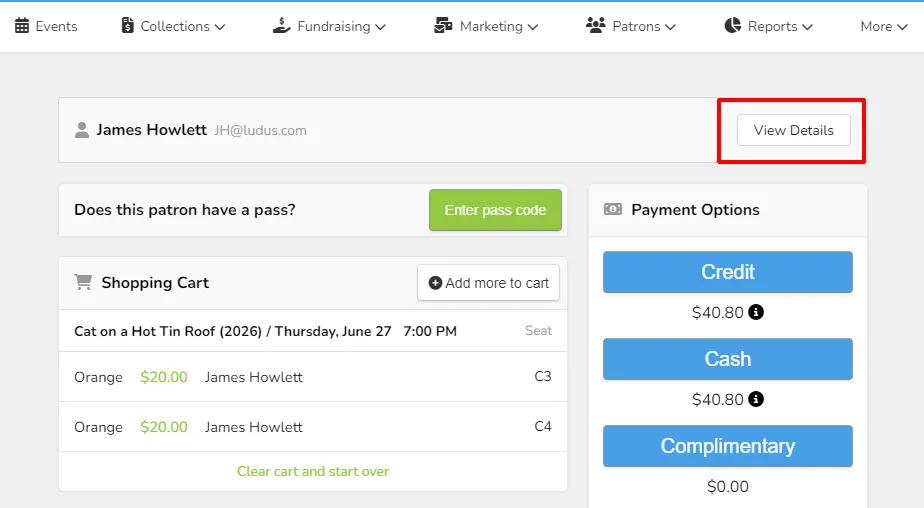Screen dimensions: 924x508
Task: Select the Orange ticket row for seat C3
Action: [313, 377]
